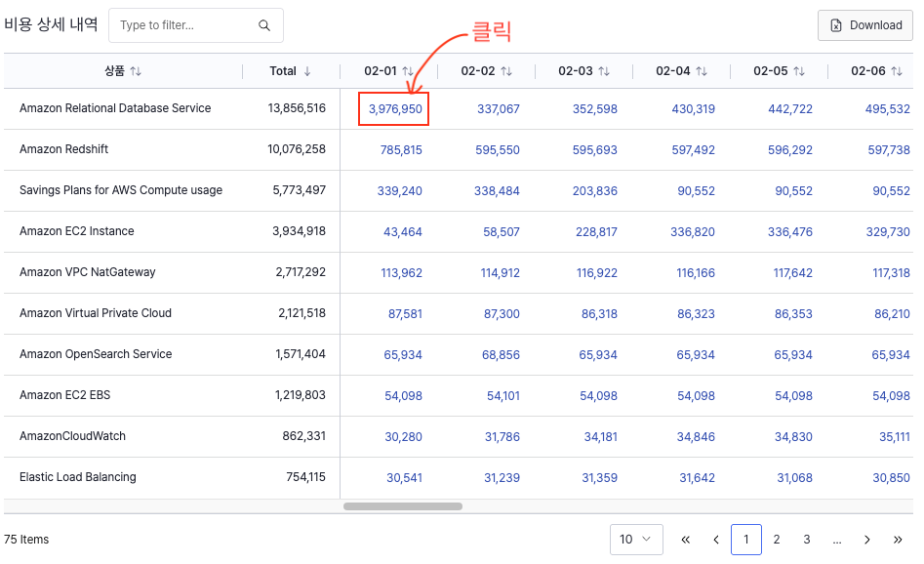Image resolution: width=924 pixels, height=564 pixels.
Task: Click the 비용 상세 내역 heading
Action: pos(51,24)
